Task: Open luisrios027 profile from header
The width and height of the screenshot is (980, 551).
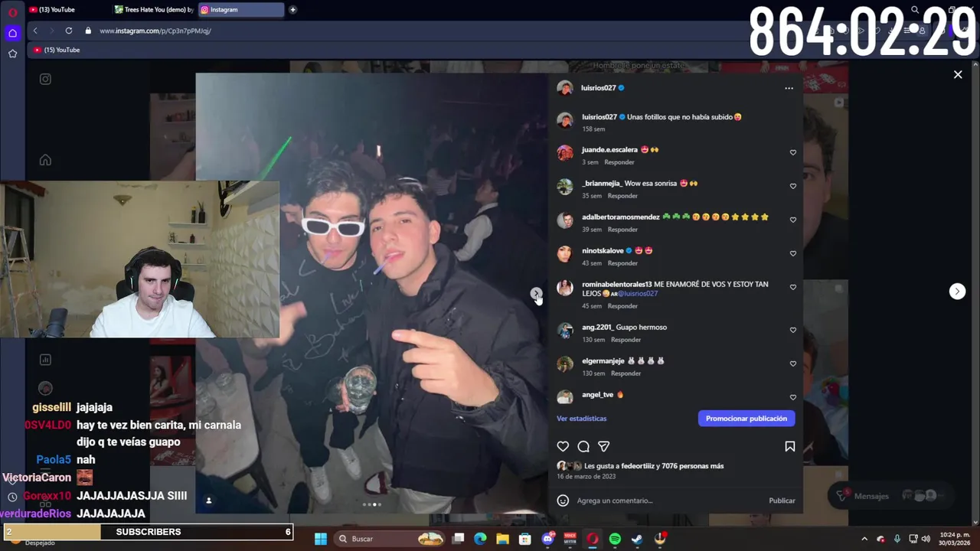Action: [598, 88]
